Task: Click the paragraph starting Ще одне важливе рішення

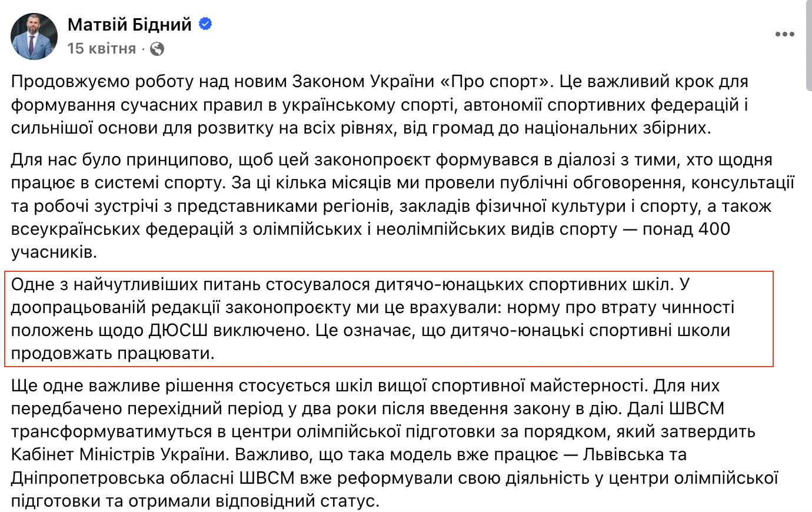Action: click(394, 443)
